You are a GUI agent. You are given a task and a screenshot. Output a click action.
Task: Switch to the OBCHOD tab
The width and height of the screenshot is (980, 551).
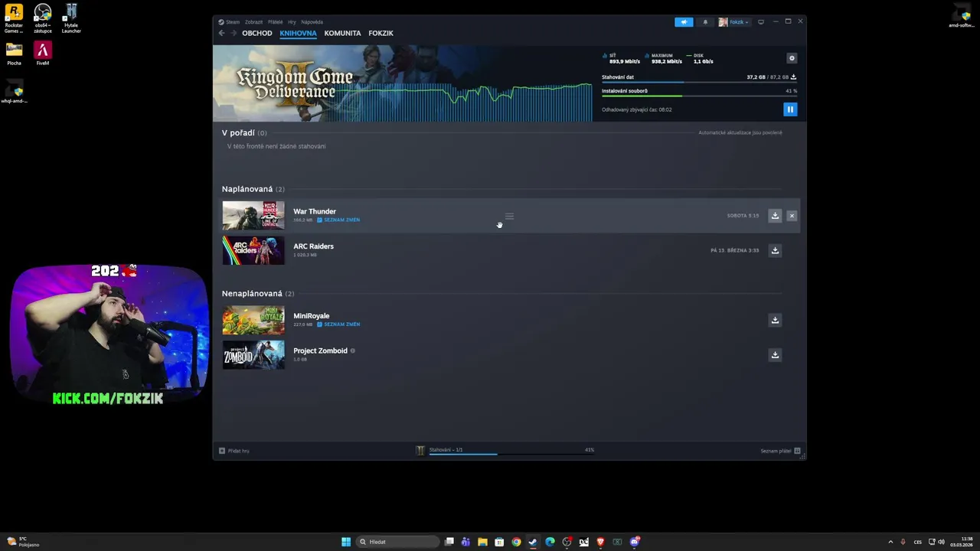(257, 34)
